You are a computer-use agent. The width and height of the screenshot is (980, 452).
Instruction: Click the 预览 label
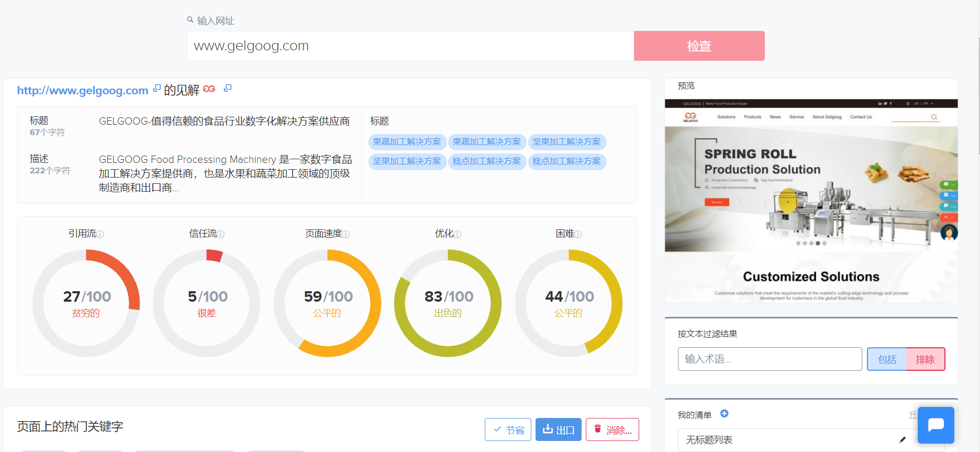point(686,86)
